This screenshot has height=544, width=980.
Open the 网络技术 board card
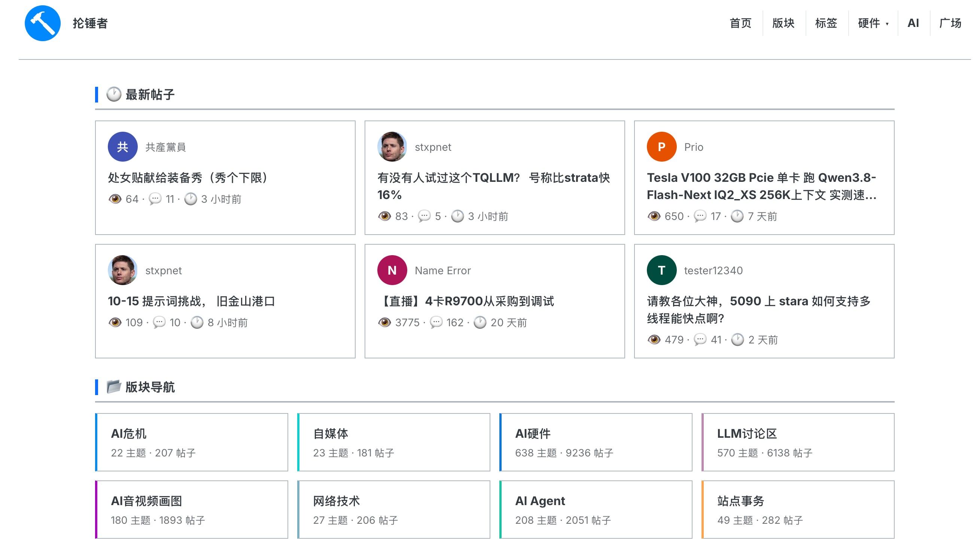[393, 510]
